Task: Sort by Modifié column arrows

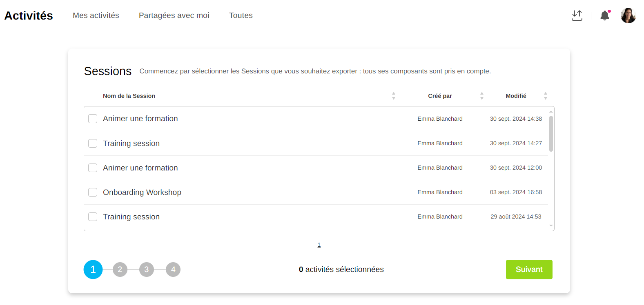Action: click(x=545, y=96)
